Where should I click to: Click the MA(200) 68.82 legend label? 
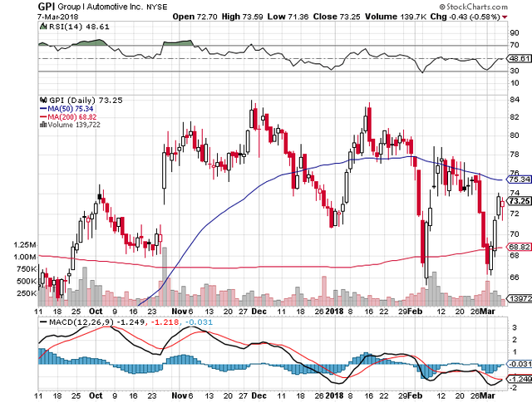pos(72,117)
